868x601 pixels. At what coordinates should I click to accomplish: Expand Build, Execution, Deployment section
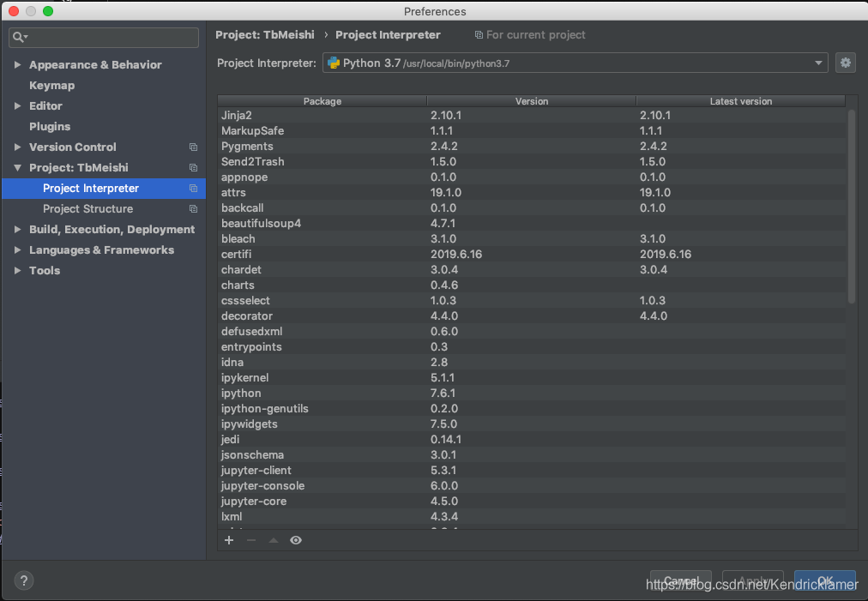coord(17,229)
